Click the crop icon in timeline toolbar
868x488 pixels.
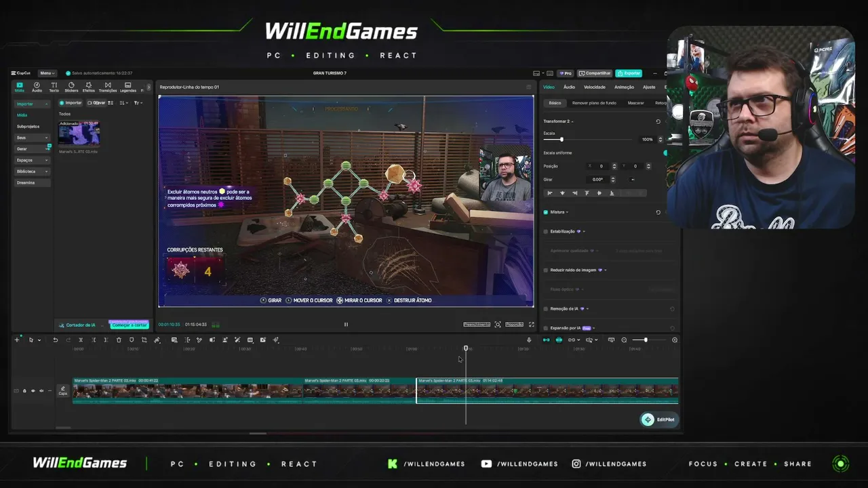point(144,340)
